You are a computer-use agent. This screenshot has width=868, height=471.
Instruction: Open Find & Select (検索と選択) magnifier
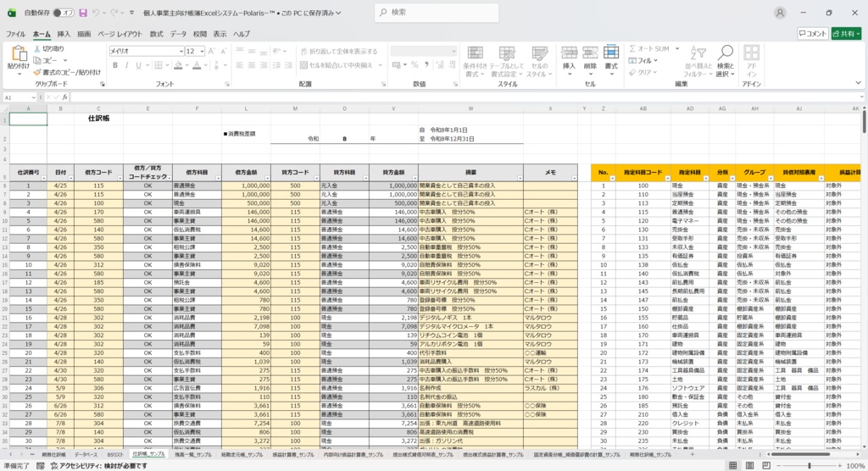click(x=726, y=62)
